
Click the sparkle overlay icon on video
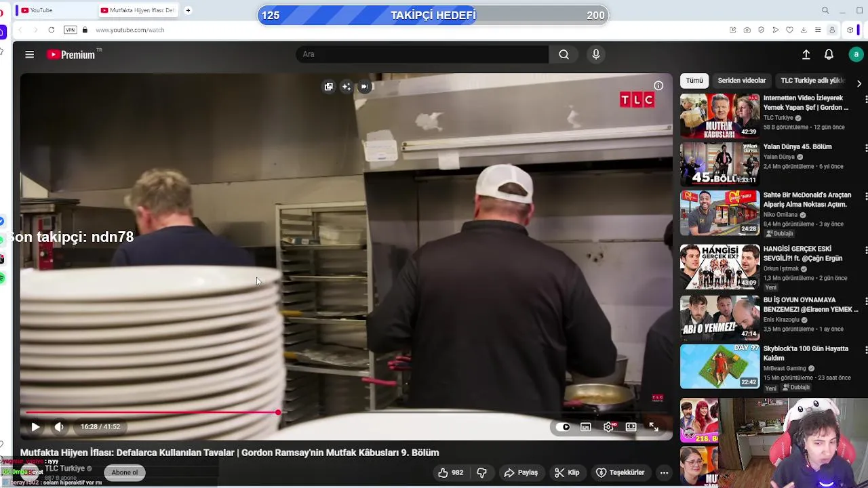coord(347,86)
